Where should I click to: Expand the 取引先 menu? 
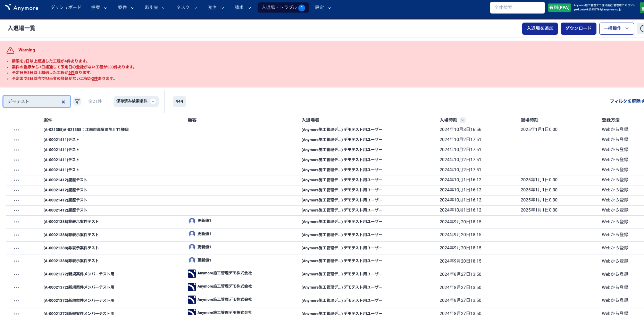[155, 8]
